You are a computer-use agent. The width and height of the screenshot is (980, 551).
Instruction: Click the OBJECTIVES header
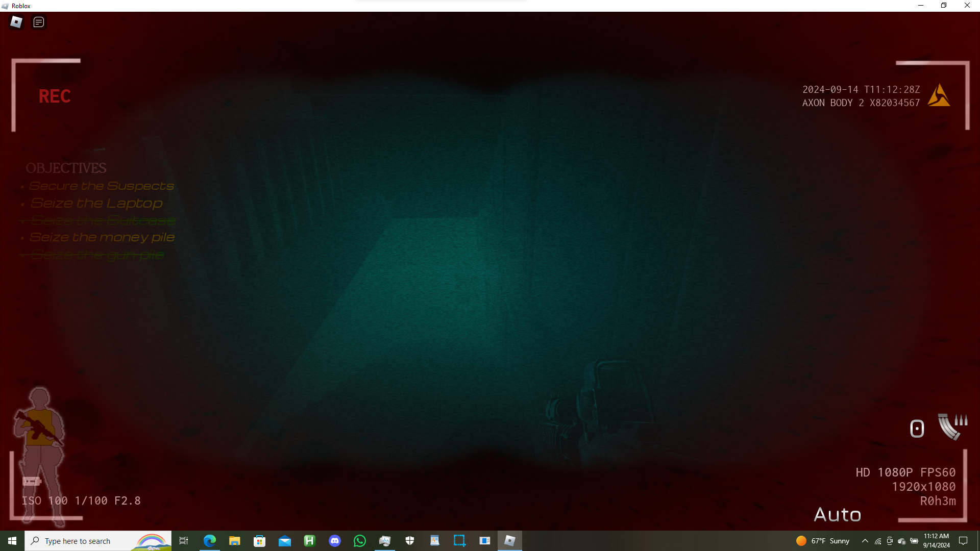[66, 168]
